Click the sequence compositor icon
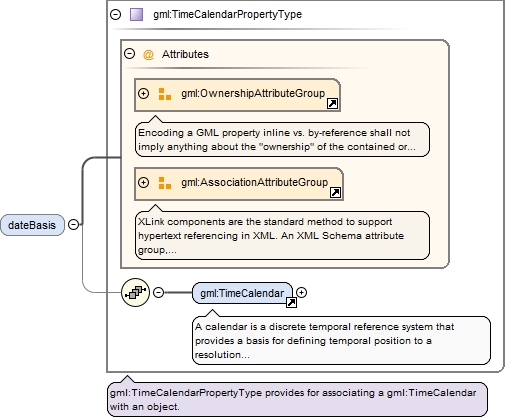Screen dimensions: 506x420 click(135, 293)
